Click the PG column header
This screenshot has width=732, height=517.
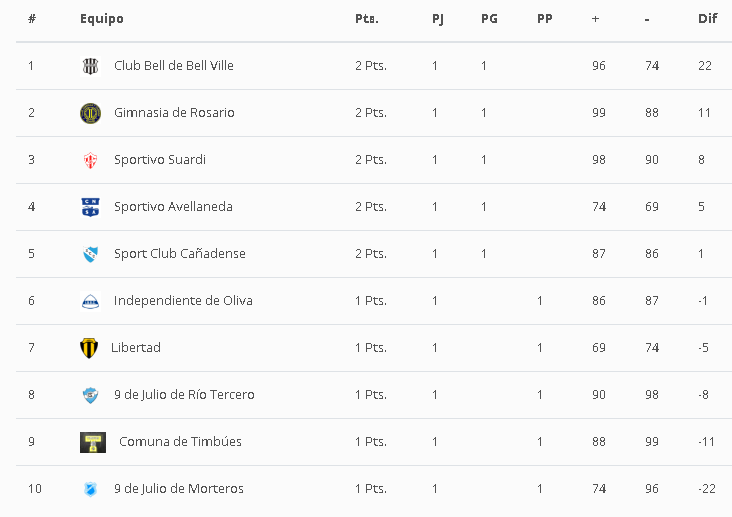pos(489,19)
